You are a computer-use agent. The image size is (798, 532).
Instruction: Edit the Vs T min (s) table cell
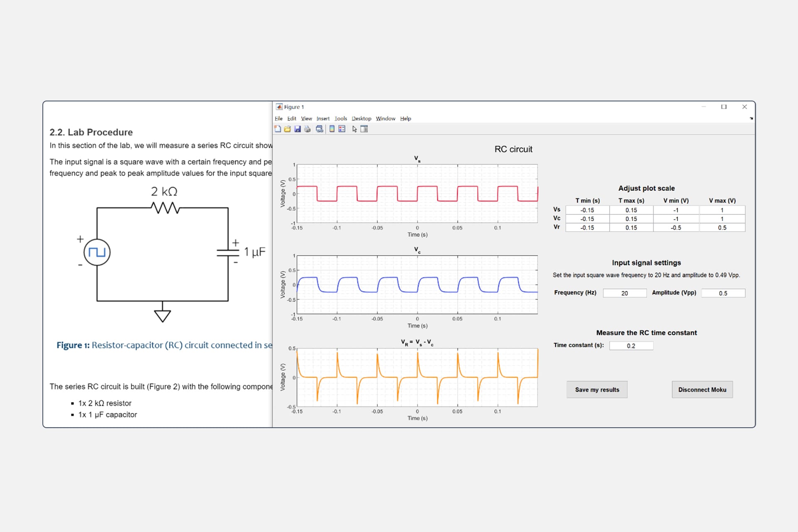coord(587,210)
